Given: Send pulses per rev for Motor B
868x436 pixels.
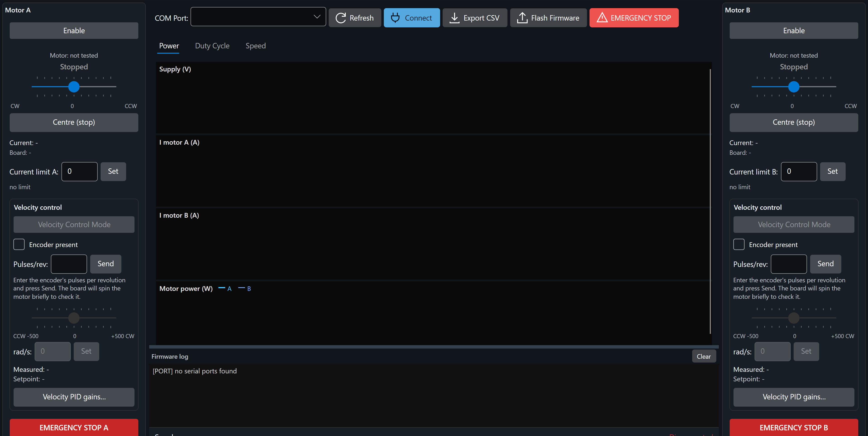Looking at the screenshot, I should [826, 264].
